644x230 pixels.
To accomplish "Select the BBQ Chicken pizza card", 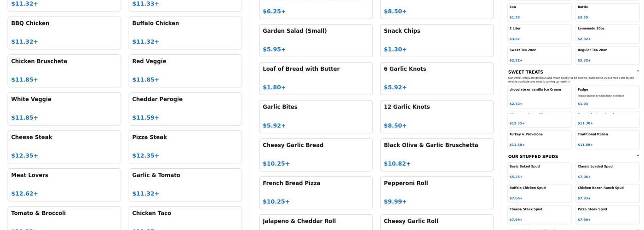I will click(64, 33).
